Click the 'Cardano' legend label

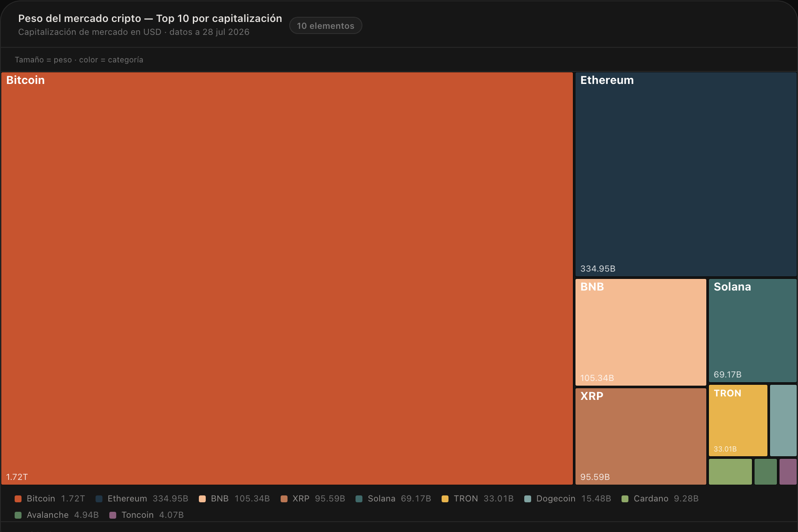(651, 498)
